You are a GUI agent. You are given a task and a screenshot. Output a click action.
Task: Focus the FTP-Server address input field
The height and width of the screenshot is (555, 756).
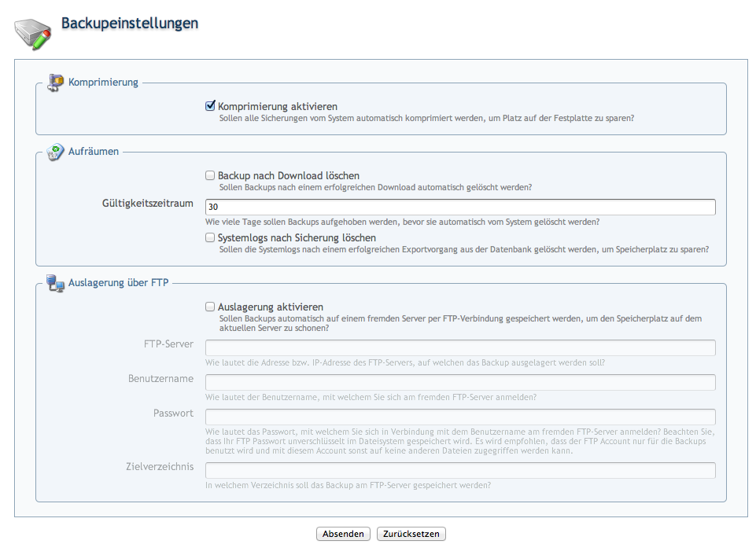point(460,348)
